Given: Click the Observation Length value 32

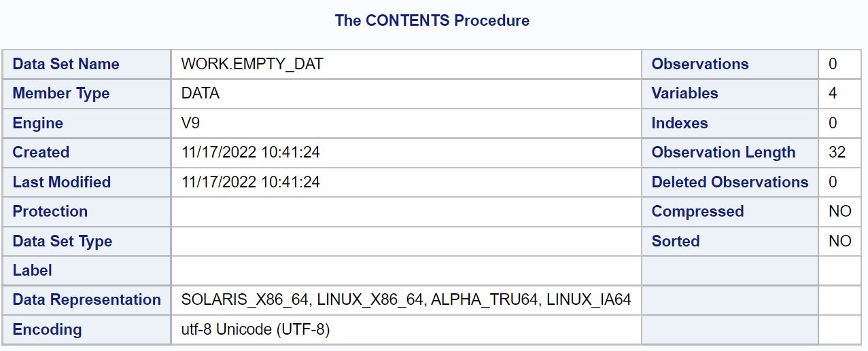Looking at the screenshot, I should [x=837, y=153].
